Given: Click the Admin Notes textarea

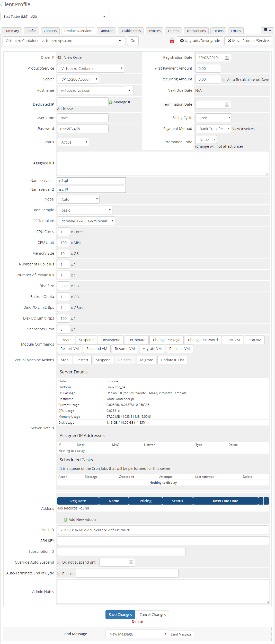Looking at the screenshot, I should (x=163, y=592).
